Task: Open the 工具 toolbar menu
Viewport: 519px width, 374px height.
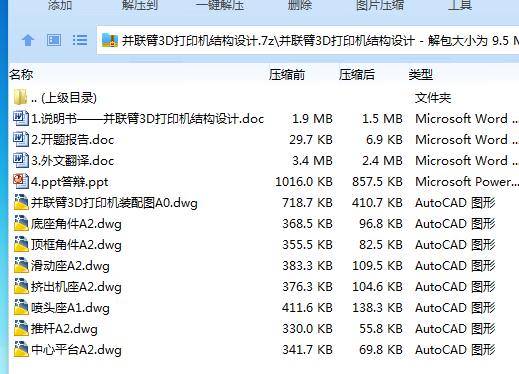Action: 460,5
